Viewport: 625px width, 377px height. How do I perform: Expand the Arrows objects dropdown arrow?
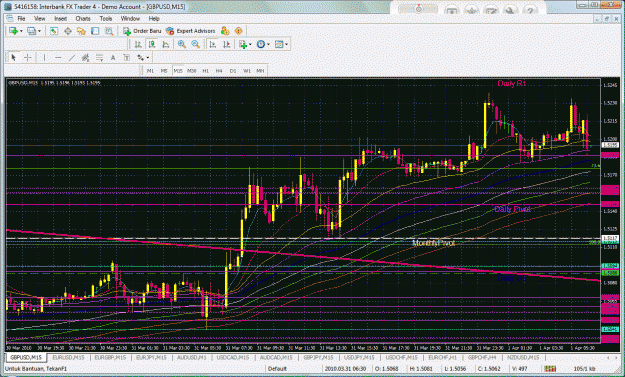[148, 58]
